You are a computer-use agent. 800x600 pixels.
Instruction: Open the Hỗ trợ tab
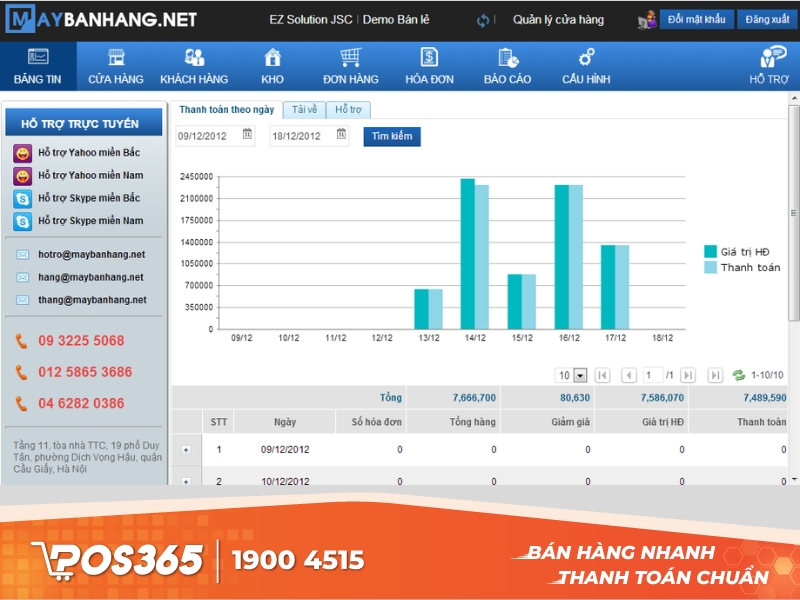coord(351,111)
